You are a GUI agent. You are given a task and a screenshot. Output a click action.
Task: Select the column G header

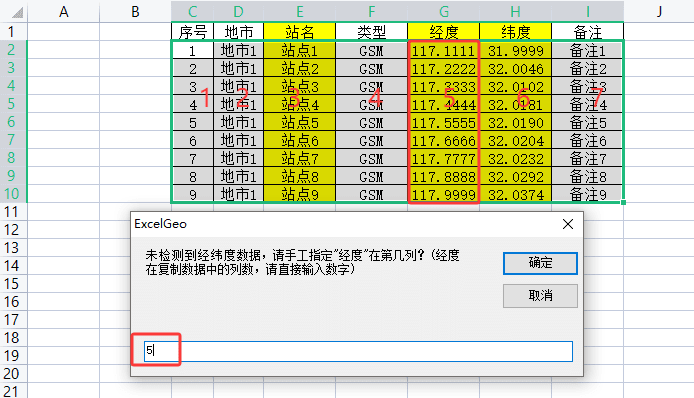(x=443, y=12)
